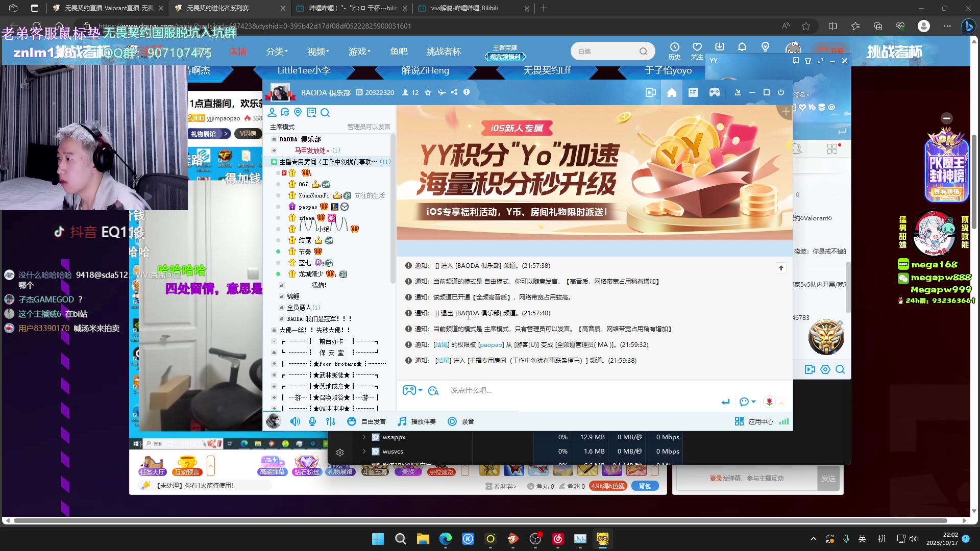This screenshot has height=551, width=980.
Task: Expand the 召唤峡谷 channel node
Action: pyautogui.click(x=274, y=397)
